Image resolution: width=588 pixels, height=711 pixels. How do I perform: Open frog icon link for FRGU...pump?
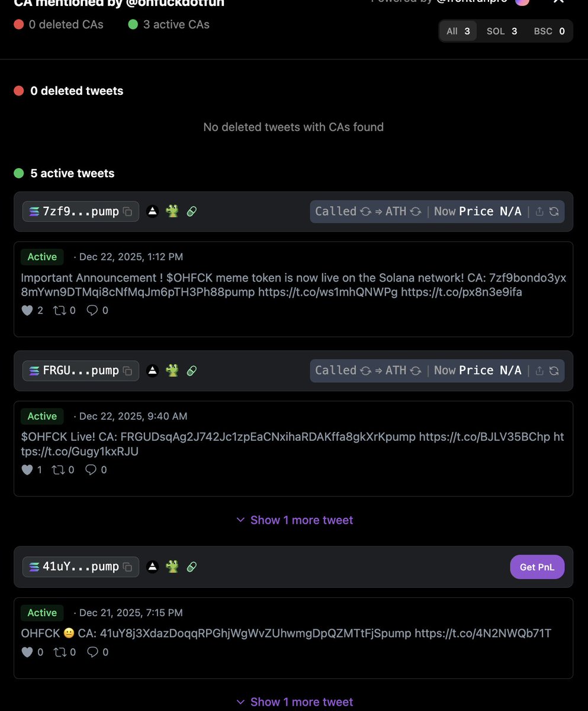(172, 371)
